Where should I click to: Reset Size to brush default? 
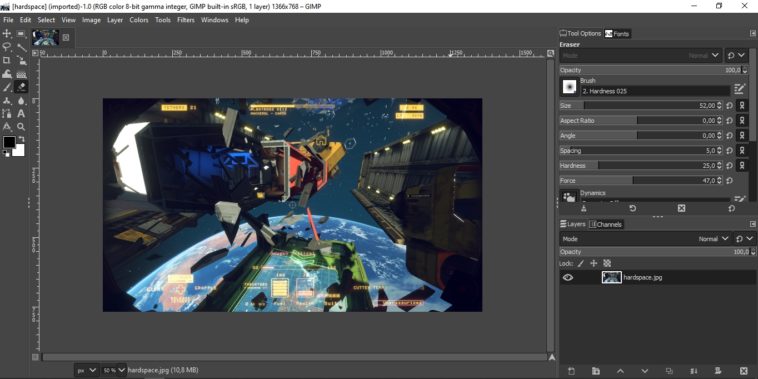pos(729,105)
